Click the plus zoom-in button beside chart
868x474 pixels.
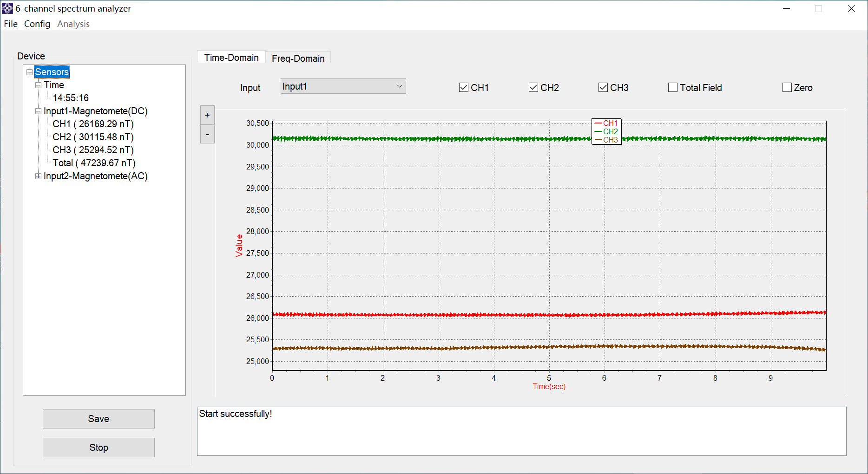pyautogui.click(x=207, y=115)
